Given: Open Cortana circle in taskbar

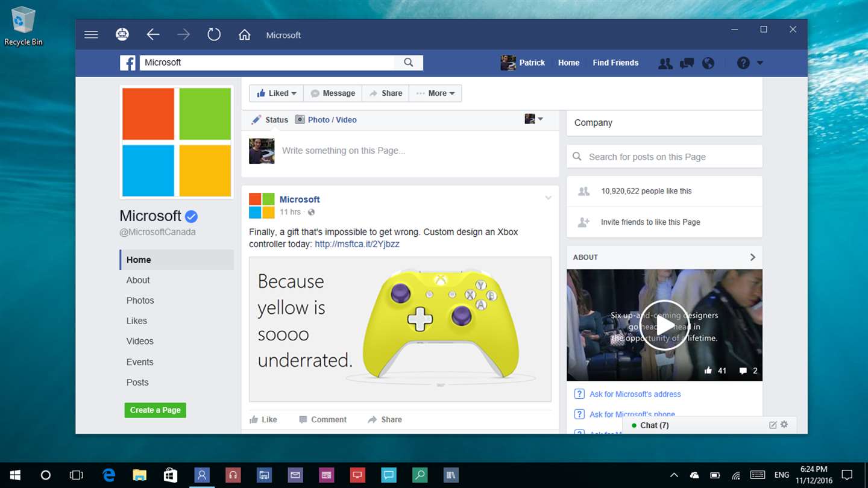Looking at the screenshot, I should click(45, 475).
